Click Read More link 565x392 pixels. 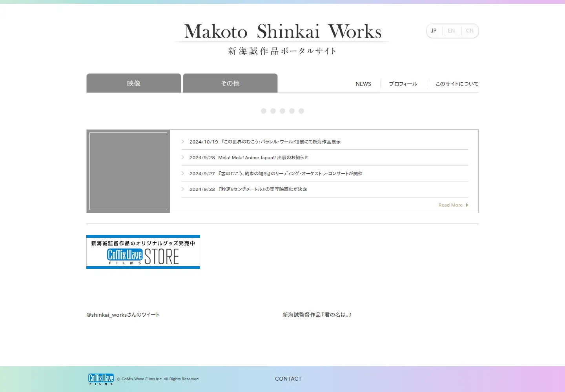pos(450,205)
